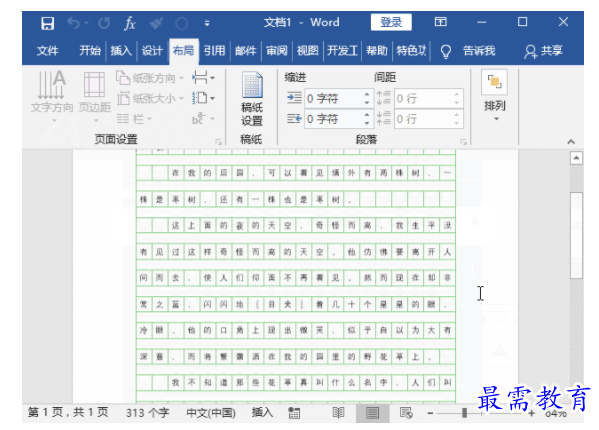The width and height of the screenshot is (599, 430).
Task: Switch to the 插入 tab
Action: point(121,51)
